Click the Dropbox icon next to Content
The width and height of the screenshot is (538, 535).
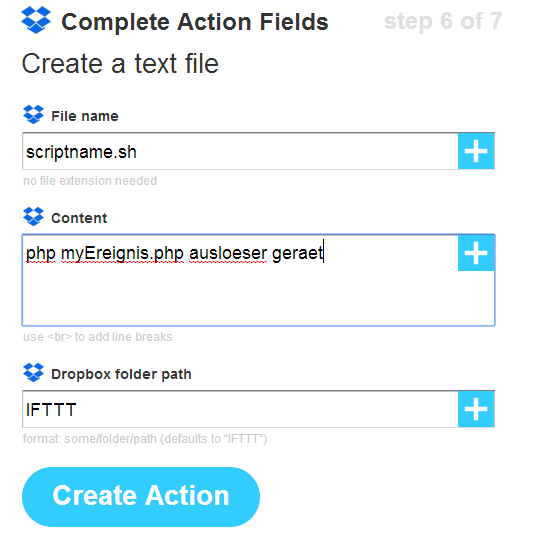point(34,217)
